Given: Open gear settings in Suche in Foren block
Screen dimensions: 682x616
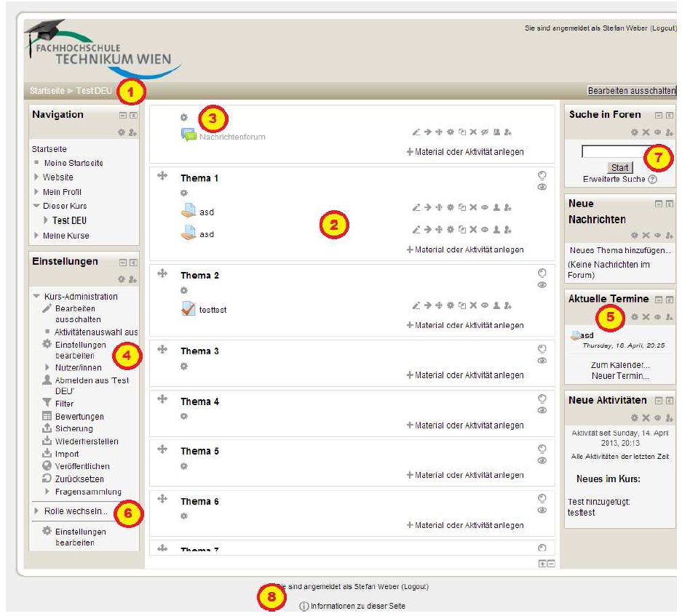Looking at the screenshot, I should pyautogui.click(x=635, y=132).
